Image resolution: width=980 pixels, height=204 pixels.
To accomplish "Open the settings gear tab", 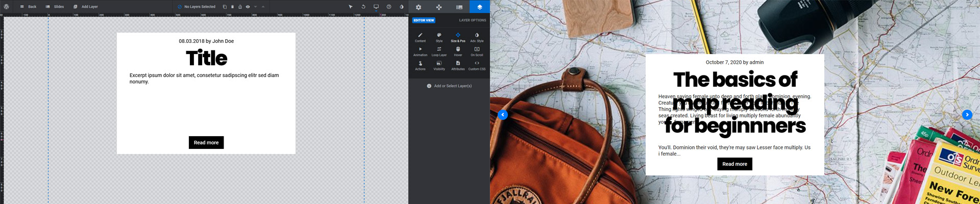I will pos(419,7).
